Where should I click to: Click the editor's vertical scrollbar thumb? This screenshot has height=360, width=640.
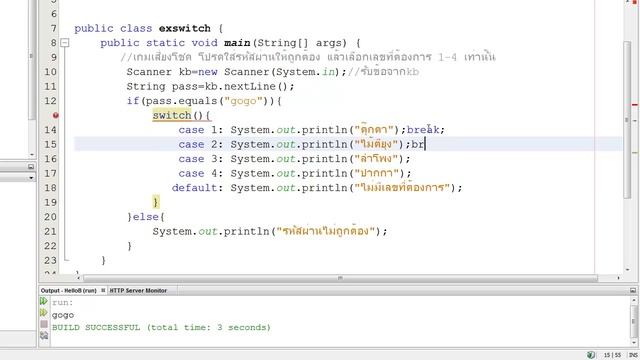pyautogui.click(x=627, y=120)
